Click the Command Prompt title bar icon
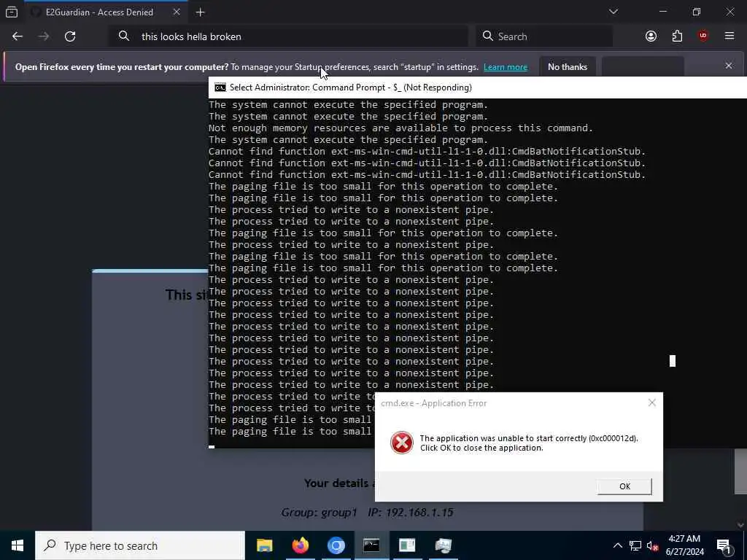Image resolution: width=747 pixels, height=560 pixels. (220, 87)
